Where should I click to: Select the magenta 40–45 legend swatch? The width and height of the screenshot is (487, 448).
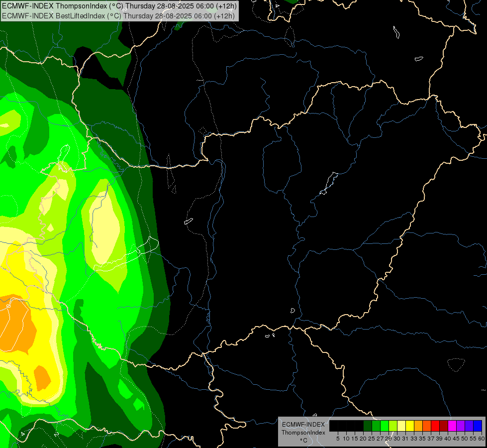click(x=452, y=426)
